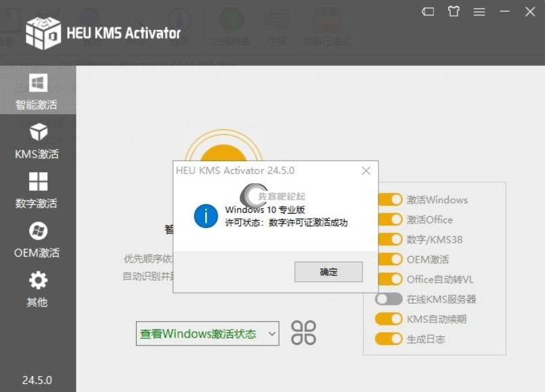Screen dimensions: 545x392
Task: Enable the 在线KMS服务器 switch
Action: point(389,299)
